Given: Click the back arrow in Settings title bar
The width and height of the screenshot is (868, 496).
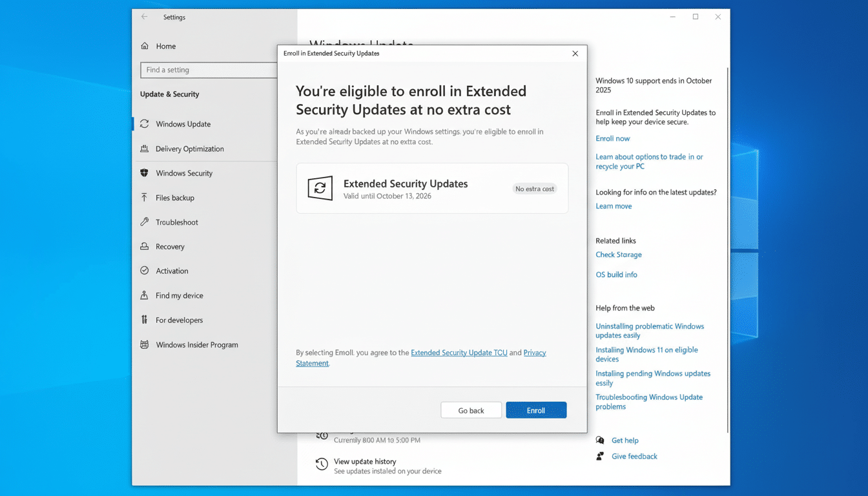Looking at the screenshot, I should pyautogui.click(x=143, y=17).
